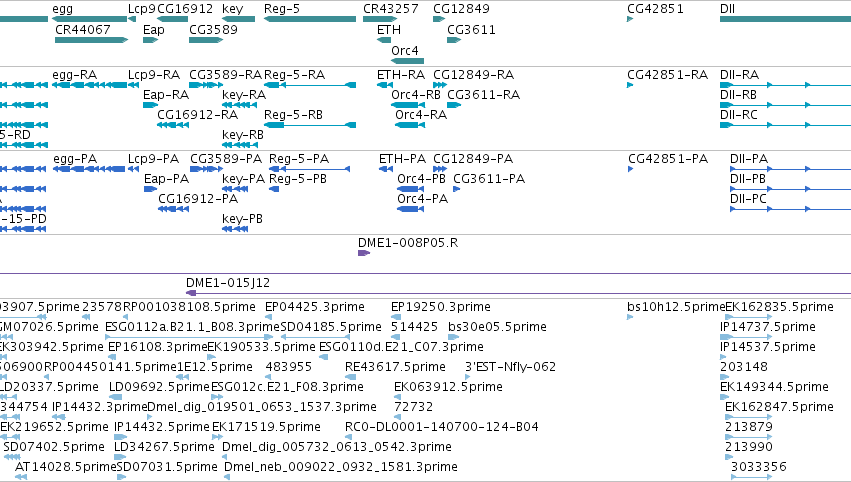Screen dimensions: 851x482
Task: Select transcript Reg-5-RB
Action: point(294,115)
